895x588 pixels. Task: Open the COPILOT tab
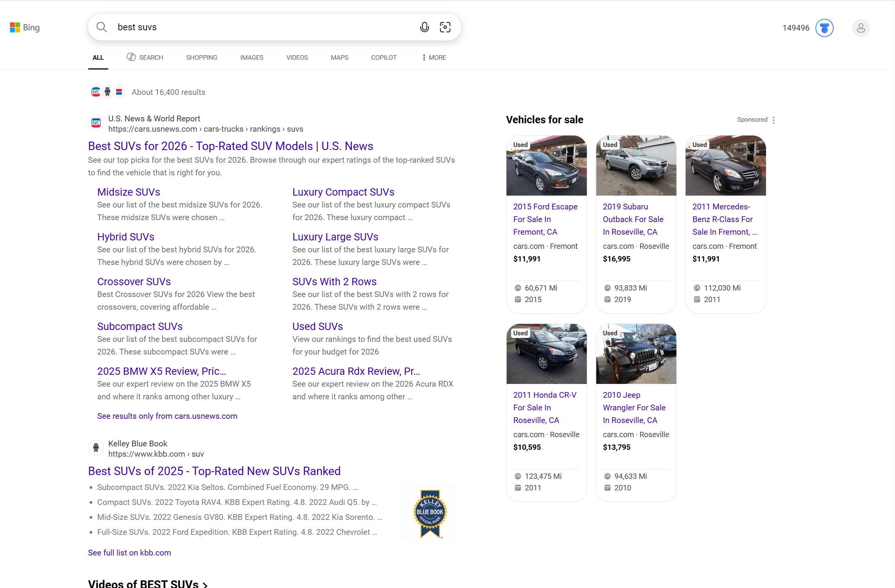[384, 57]
